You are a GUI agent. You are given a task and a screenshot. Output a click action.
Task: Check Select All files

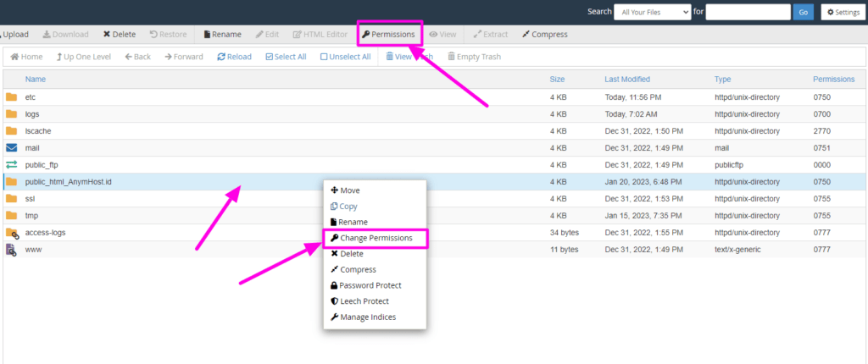[x=286, y=57]
